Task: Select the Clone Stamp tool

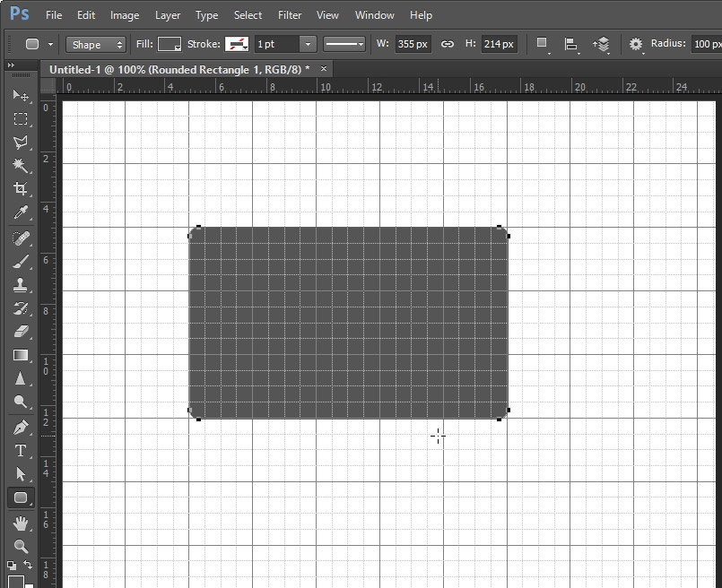Action: pos(21,285)
